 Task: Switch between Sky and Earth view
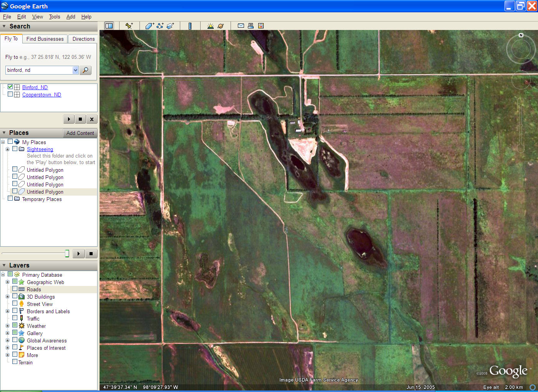tap(221, 26)
